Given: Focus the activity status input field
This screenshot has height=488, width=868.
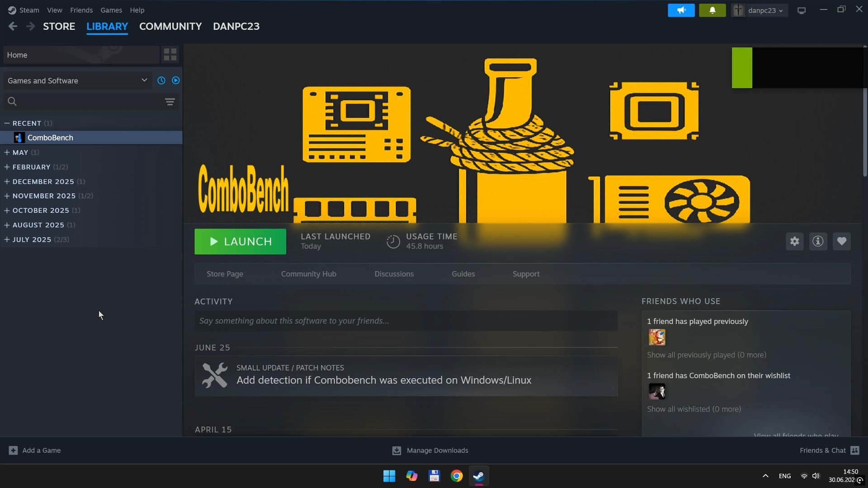Looking at the screenshot, I should point(406,321).
